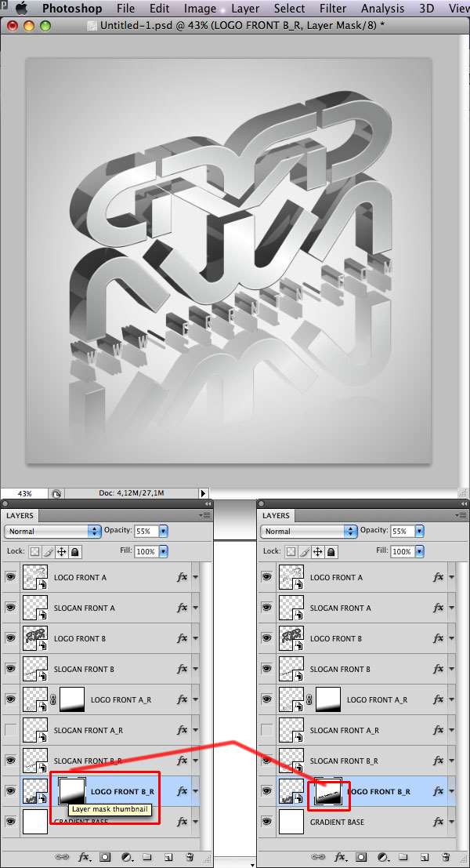The width and height of the screenshot is (470, 868).
Task: Click new adjustment layer icon in left panel
Action: pyautogui.click(x=126, y=858)
